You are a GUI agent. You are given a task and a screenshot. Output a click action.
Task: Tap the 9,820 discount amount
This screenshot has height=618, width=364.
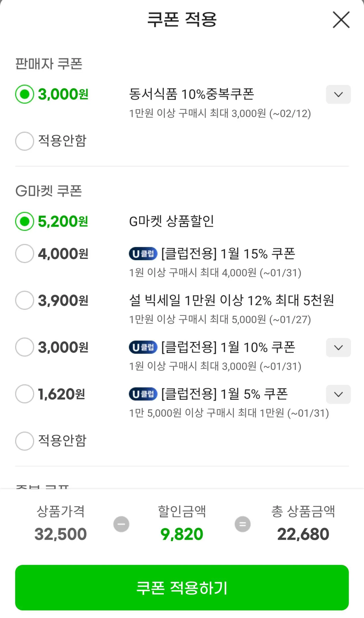182,534
